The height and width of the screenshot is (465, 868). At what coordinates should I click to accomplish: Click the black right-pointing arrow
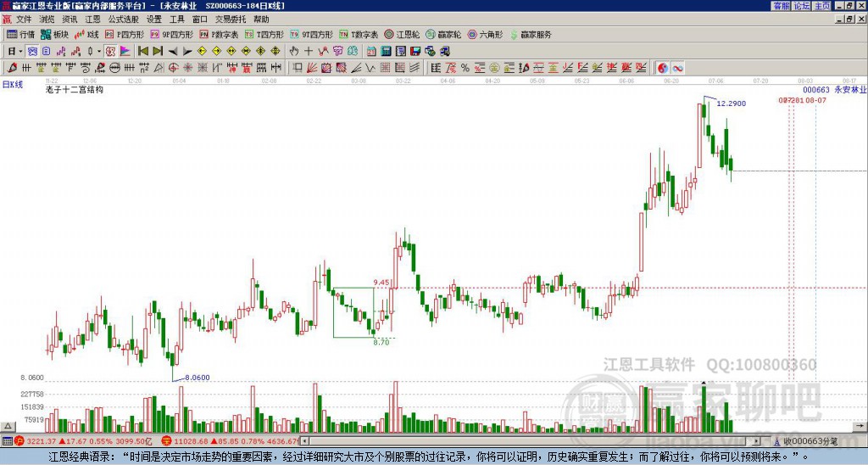[187, 52]
